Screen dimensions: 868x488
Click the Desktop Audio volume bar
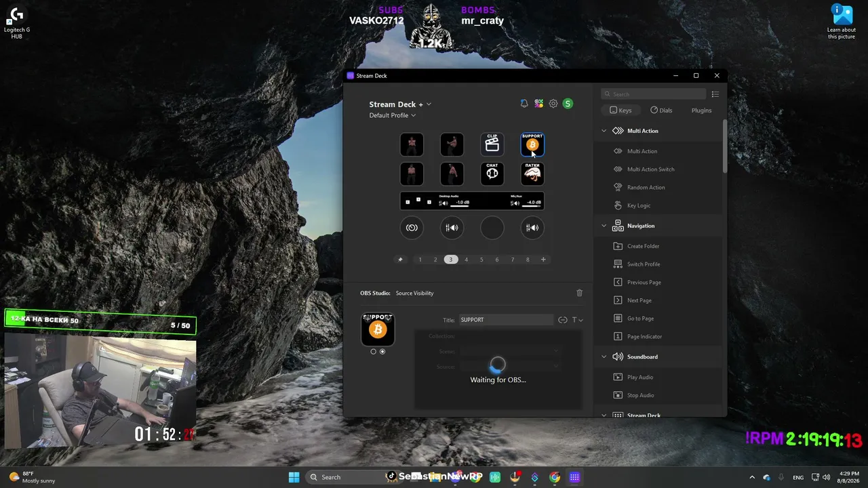pyautogui.click(x=459, y=206)
